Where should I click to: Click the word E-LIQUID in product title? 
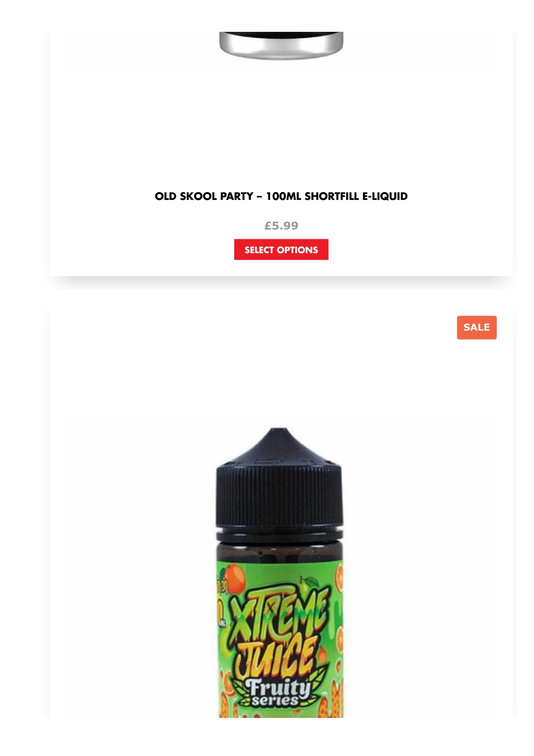coord(385,197)
